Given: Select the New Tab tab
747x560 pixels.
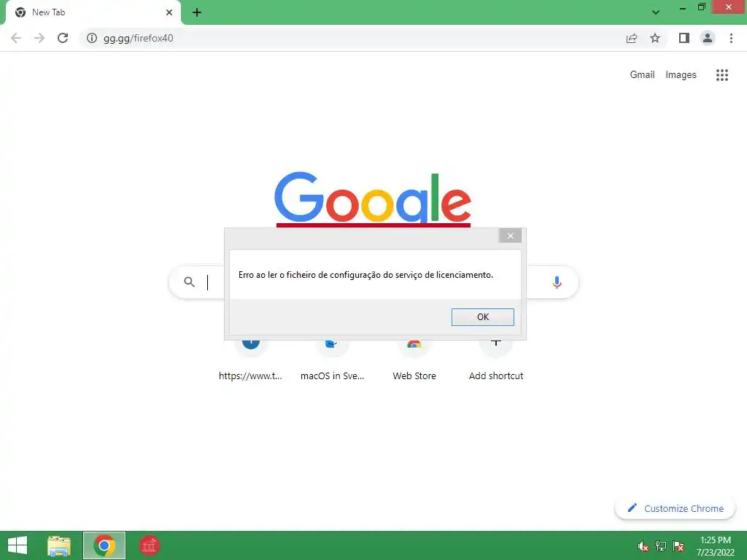Looking at the screenshot, I should pos(93,12).
